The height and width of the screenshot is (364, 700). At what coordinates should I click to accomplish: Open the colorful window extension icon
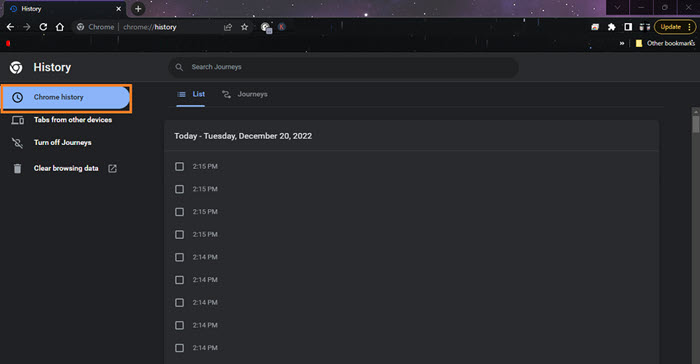[x=595, y=27]
